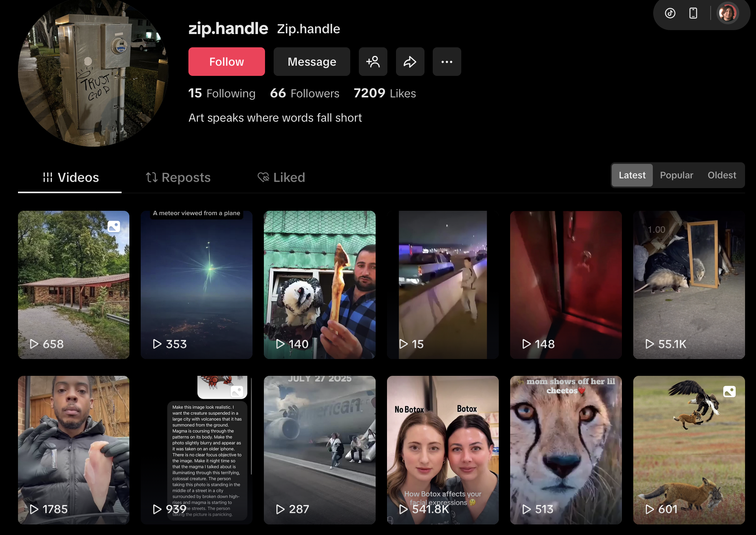
Task: Open the 66 Followers list
Action: 305,93
